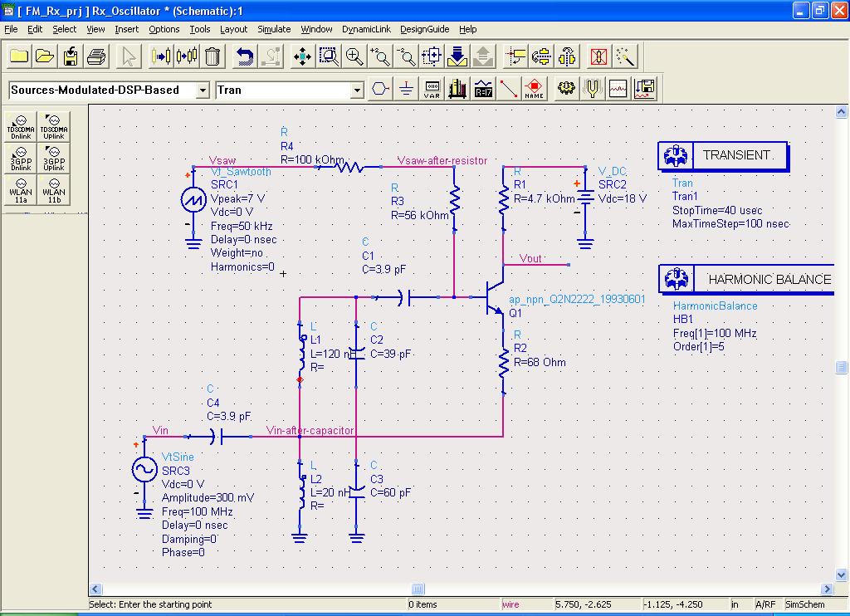The width and height of the screenshot is (850, 616).
Task: Select the HARMONIC BALANCE controller block
Action: pos(745,280)
